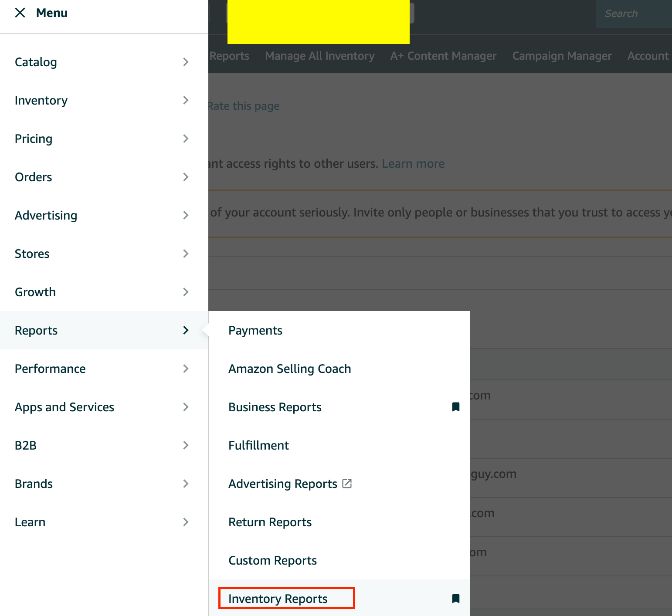Viewport: 672px width, 616px height.
Task: Expand the Catalog menu chevron
Action: 186,62
